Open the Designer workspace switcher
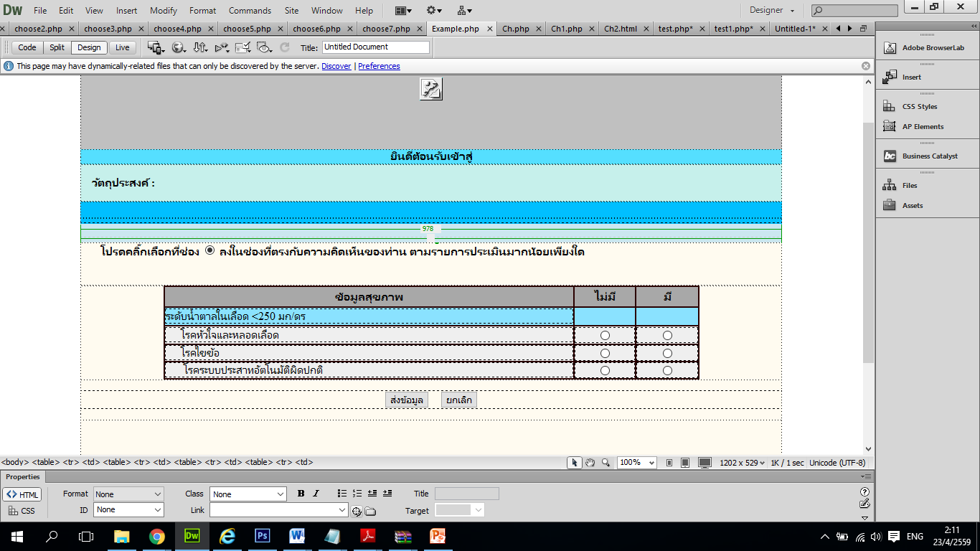 pyautogui.click(x=772, y=10)
